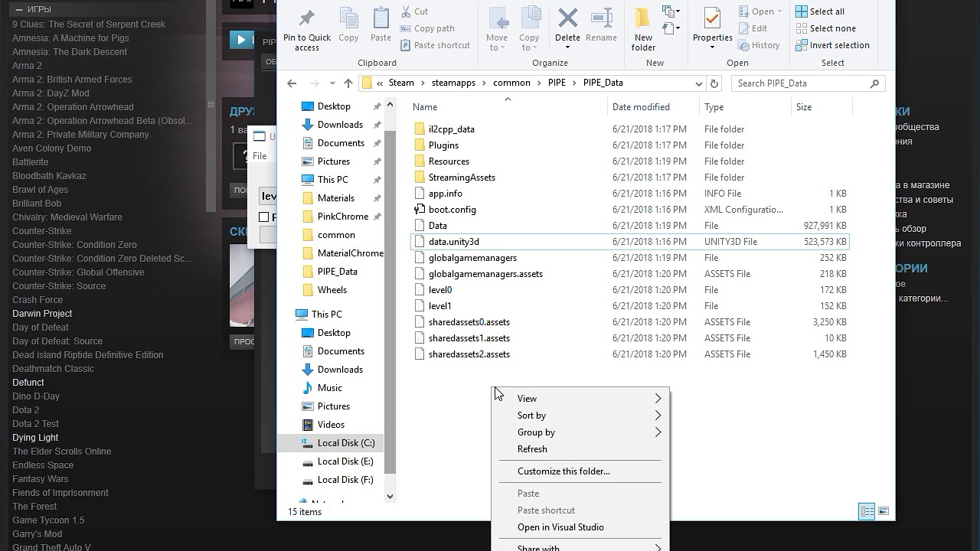Click Pin to Quick access icon
The height and width of the screenshot is (551, 980).
307,18
